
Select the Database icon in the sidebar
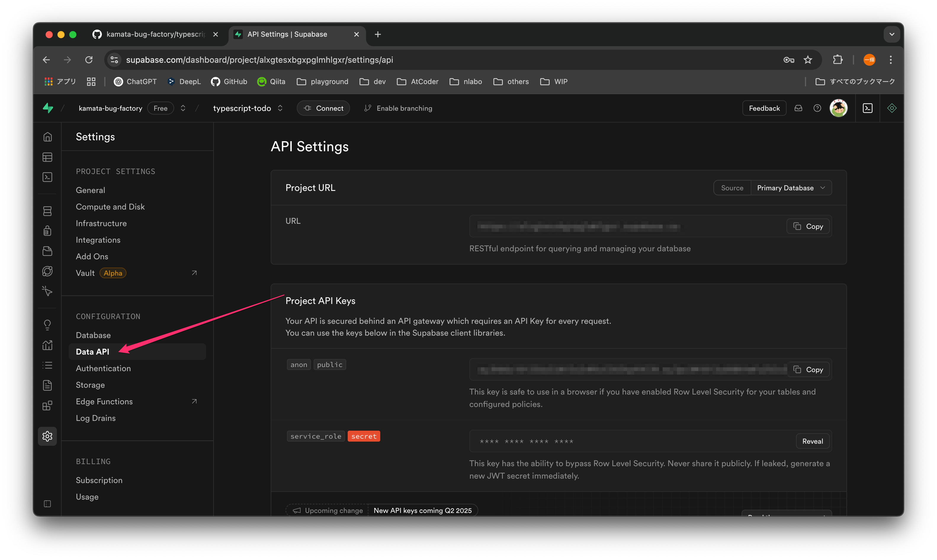[48, 211]
